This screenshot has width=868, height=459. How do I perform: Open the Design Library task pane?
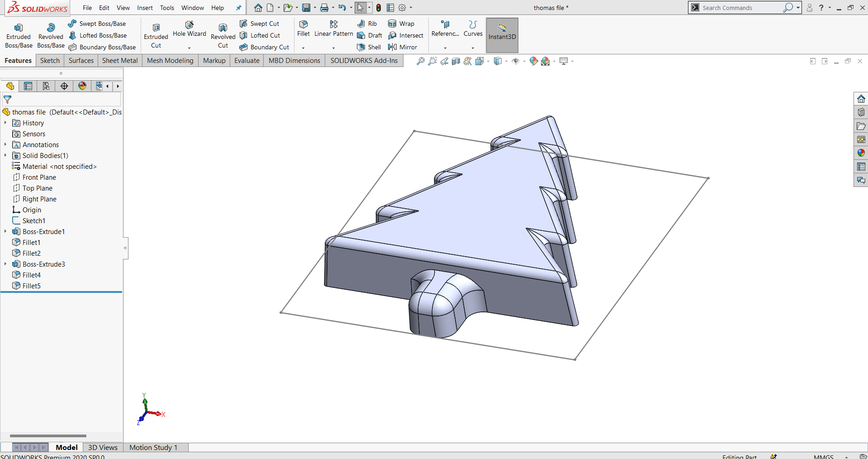click(861, 112)
